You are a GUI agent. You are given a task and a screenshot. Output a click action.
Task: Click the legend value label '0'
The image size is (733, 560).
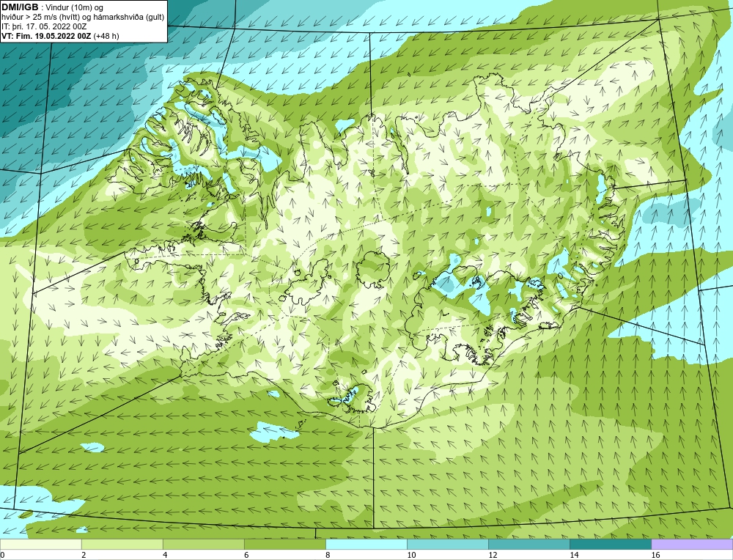[x=2, y=555]
